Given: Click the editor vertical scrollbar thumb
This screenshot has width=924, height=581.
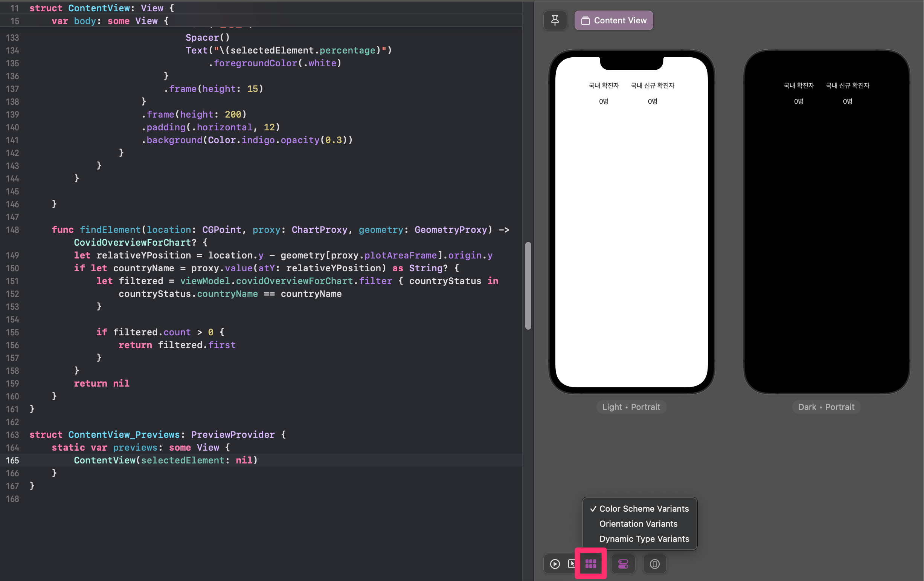Looking at the screenshot, I should tap(528, 286).
